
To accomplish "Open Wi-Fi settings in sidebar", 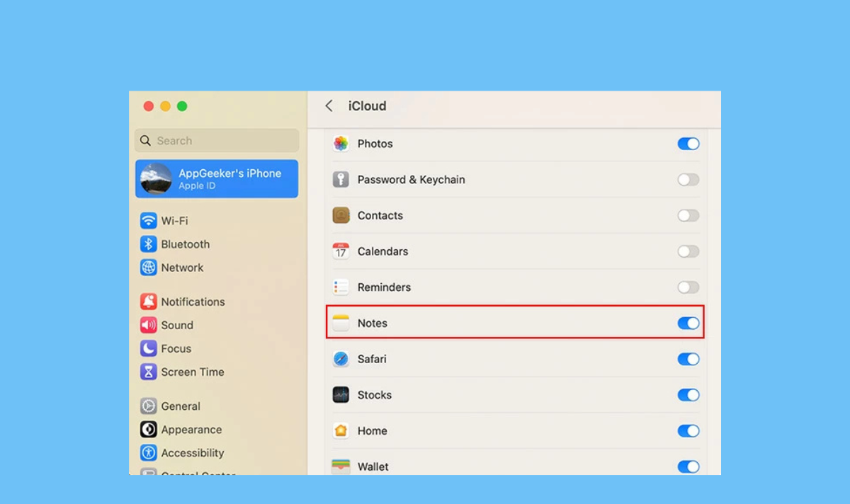I will (x=174, y=221).
